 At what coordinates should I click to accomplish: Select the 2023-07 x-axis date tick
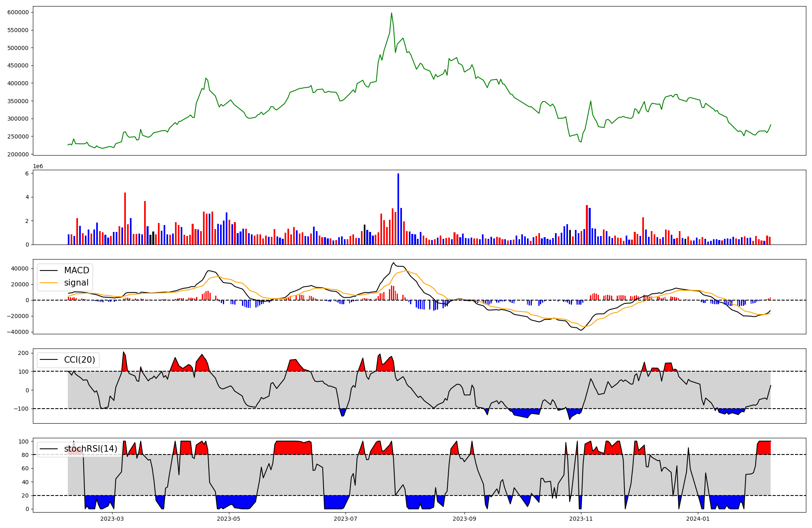click(346, 519)
